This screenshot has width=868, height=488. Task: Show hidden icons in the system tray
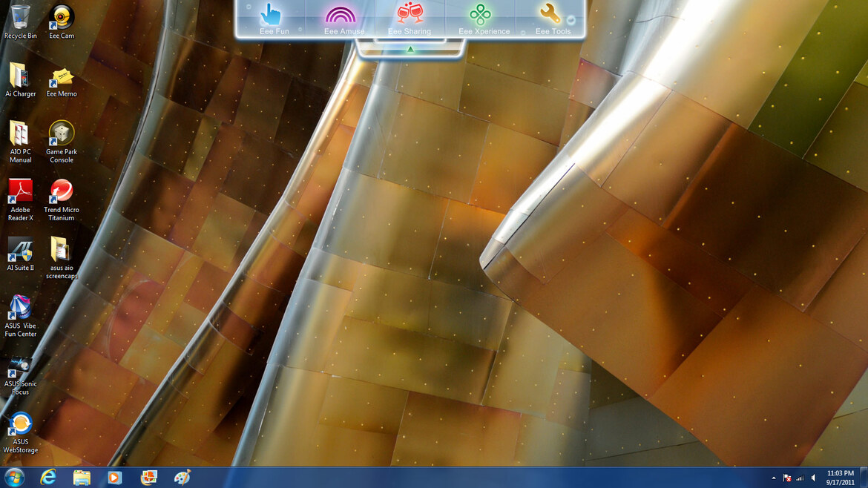[x=774, y=478]
